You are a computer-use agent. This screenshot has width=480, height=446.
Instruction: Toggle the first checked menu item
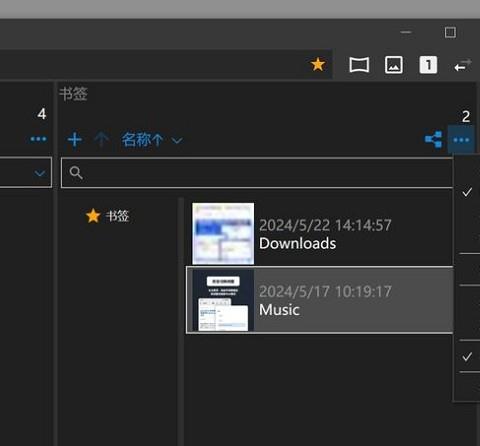[467, 192]
